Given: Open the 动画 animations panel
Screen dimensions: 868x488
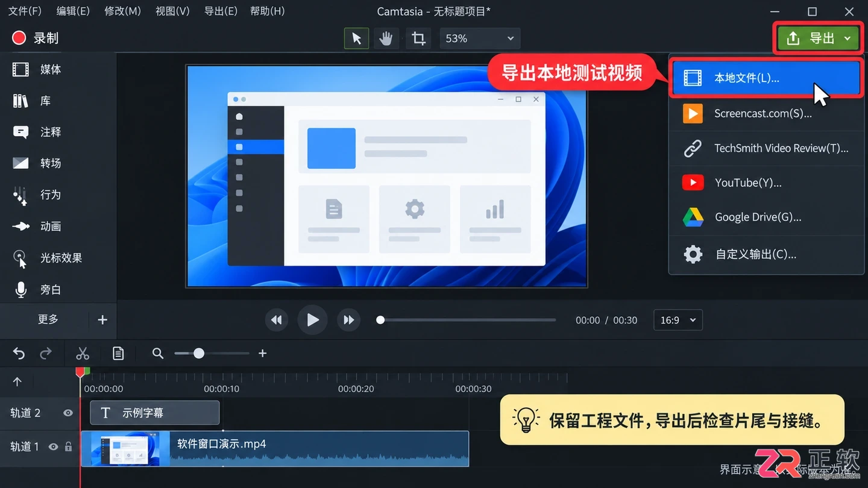Looking at the screenshot, I should (37, 227).
